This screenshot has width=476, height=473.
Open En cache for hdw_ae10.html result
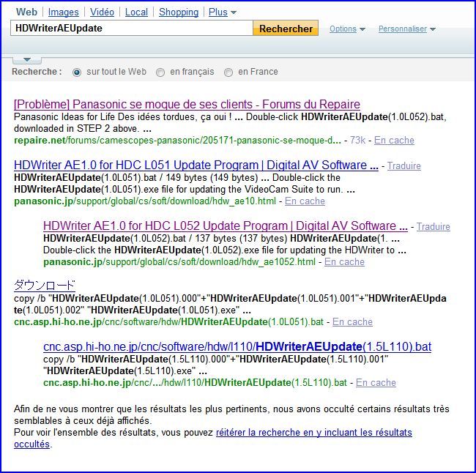pos(305,201)
